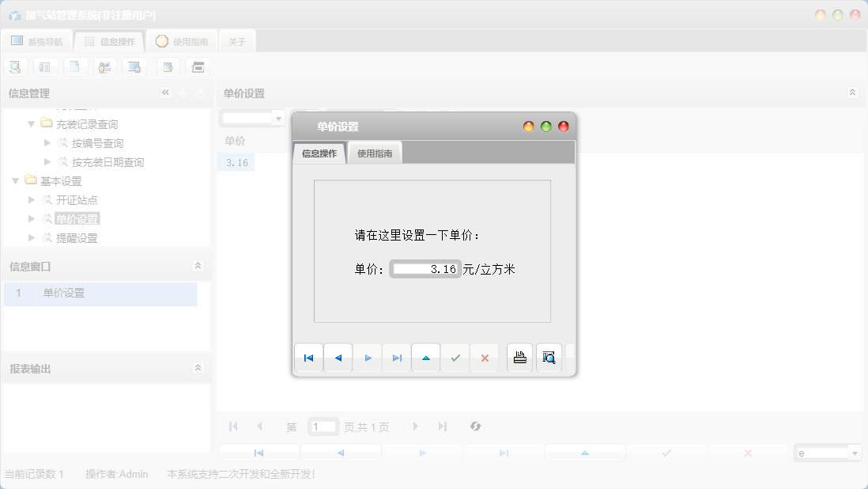Confirm with the green check mark
Image resolution: width=868 pixels, height=489 pixels.
point(455,358)
